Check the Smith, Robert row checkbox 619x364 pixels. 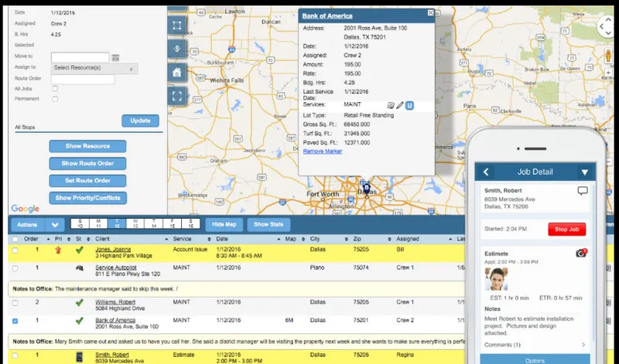pyautogui.click(x=15, y=355)
